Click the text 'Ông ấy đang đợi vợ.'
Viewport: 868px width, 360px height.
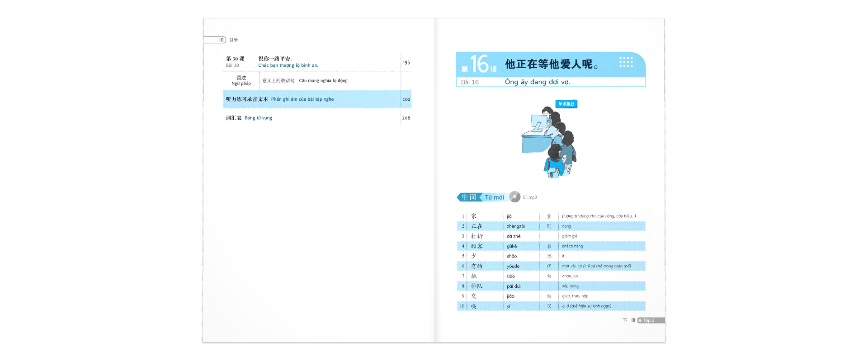pos(538,82)
